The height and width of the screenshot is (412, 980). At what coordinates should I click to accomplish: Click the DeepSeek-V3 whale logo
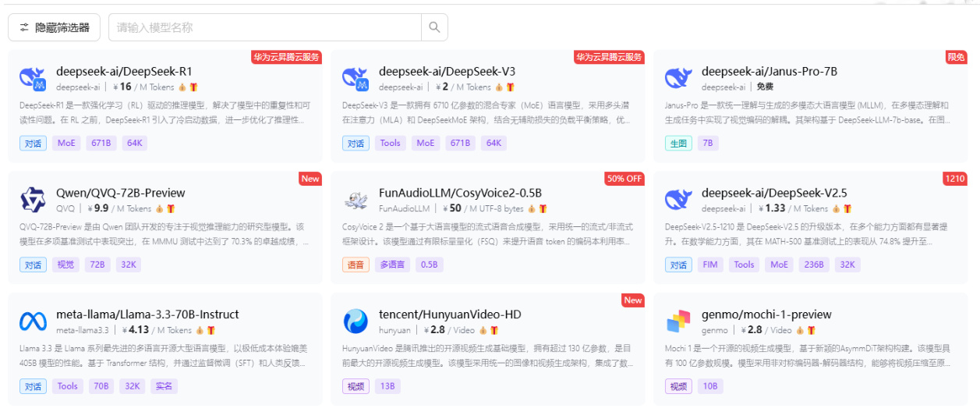356,79
